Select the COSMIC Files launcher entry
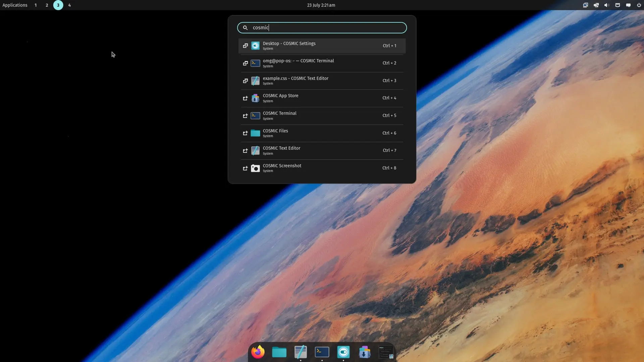 (322, 133)
